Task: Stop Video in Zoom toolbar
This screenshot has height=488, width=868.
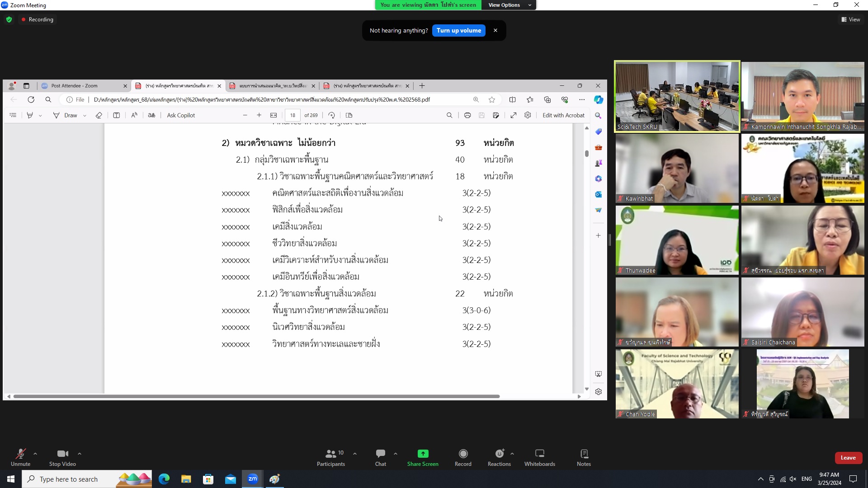Action: (x=62, y=457)
